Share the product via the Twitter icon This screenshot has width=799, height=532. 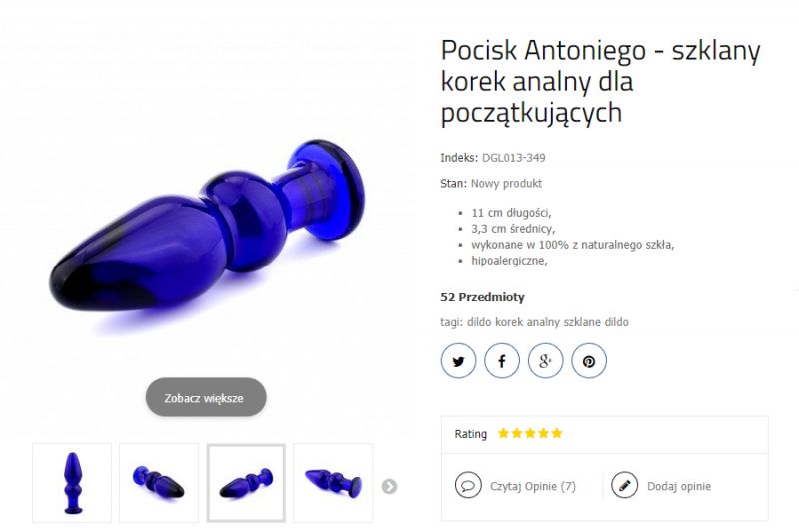pyautogui.click(x=458, y=361)
